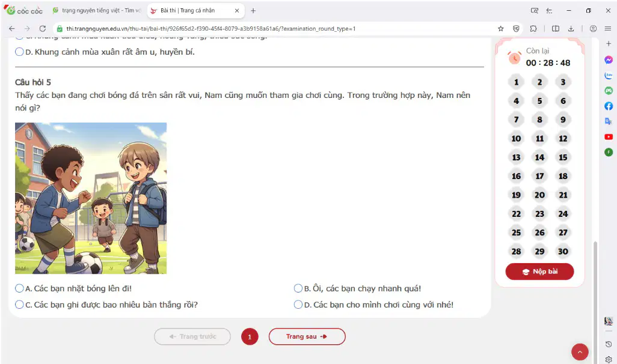Bookmark this page with the star icon
The width and height of the screenshot is (617, 364).
[x=500, y=28]
